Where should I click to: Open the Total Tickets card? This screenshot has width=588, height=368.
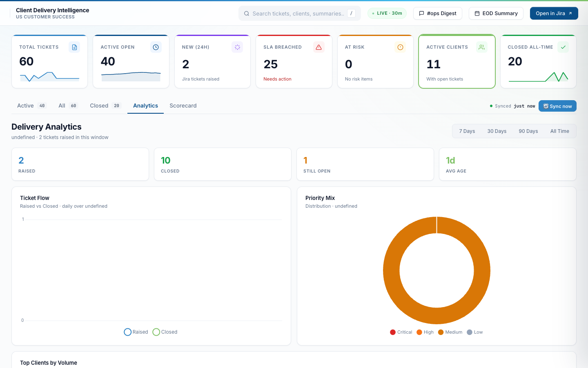[49, 61]
